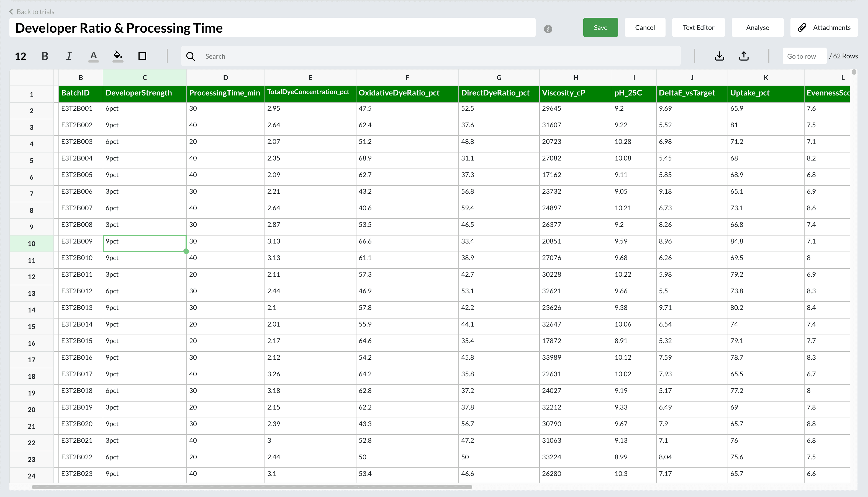Click the search magnifier icon
Screen dimensions: 868x497
[x=191, y=56]
